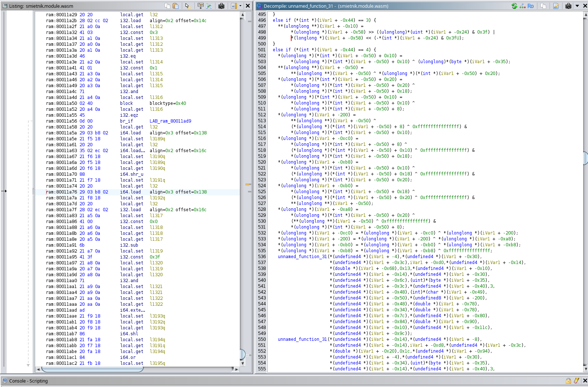Copy the decompiled code with the Copy icon

[x=543, y=6]
